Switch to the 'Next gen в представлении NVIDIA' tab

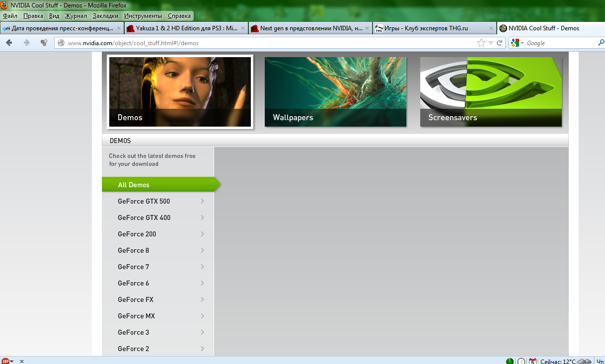[310, 28]
